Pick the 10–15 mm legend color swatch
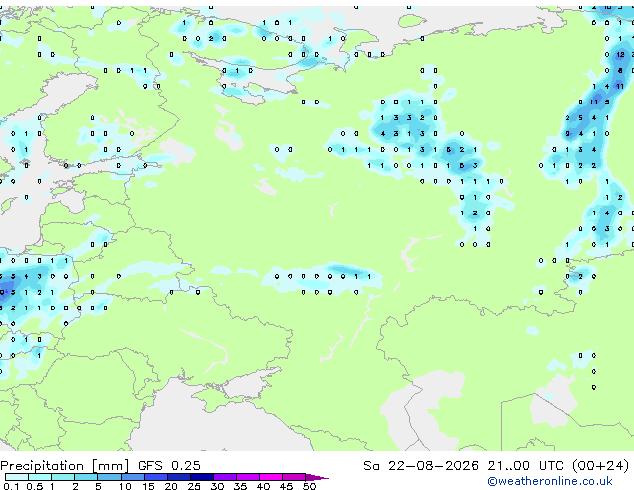The width and height of the screenshot is (634, 490). pos(133,477)
